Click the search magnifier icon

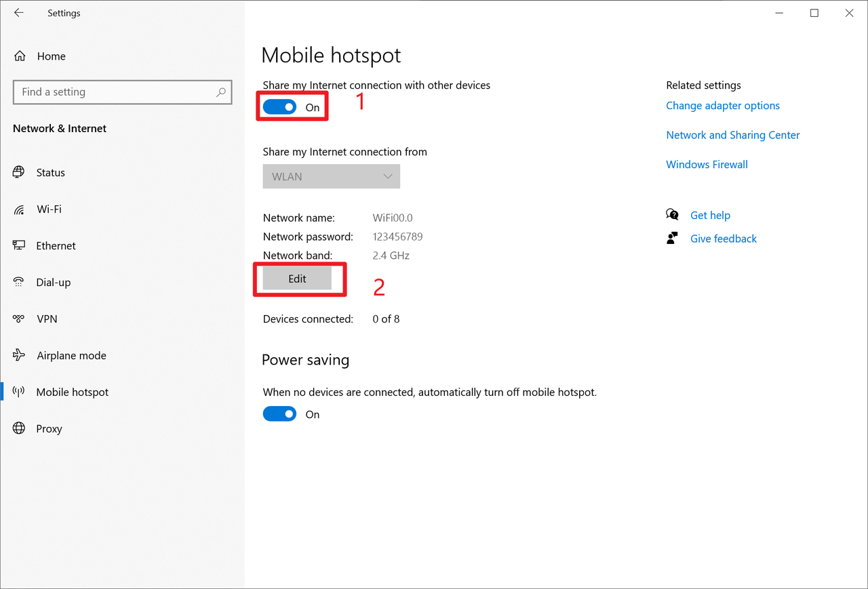coord(220,92)
